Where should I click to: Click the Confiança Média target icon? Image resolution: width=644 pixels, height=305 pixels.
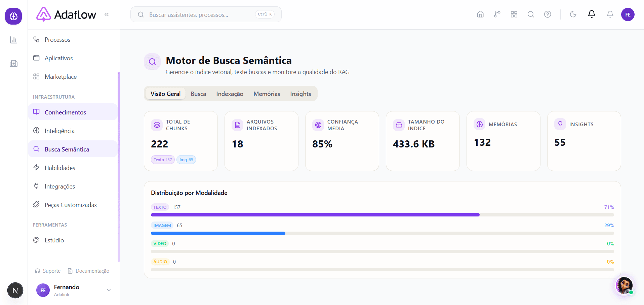coord(318,125)
